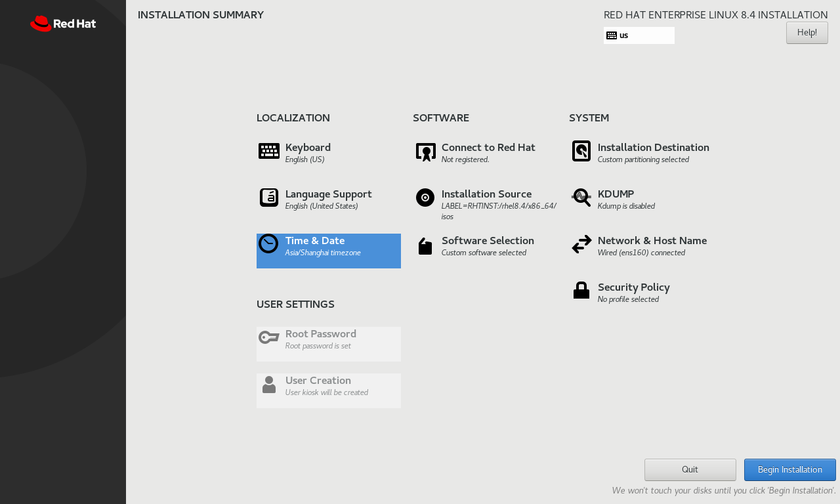Click the KDUMP magnifier icon
The height and width of the screenshot is (504, 840).
pyautogui.click(x=581, y=198)
